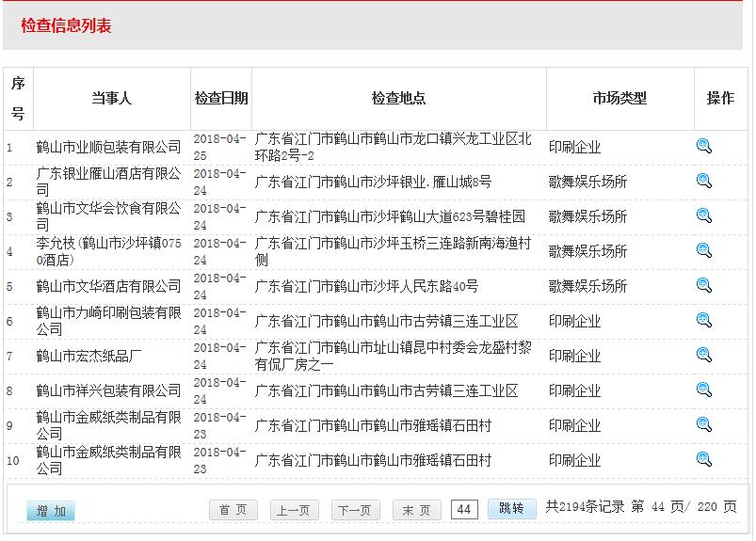Go to next page 下一页
The width and height of the screenshot is (756, 541).
[x=356, y=510]
